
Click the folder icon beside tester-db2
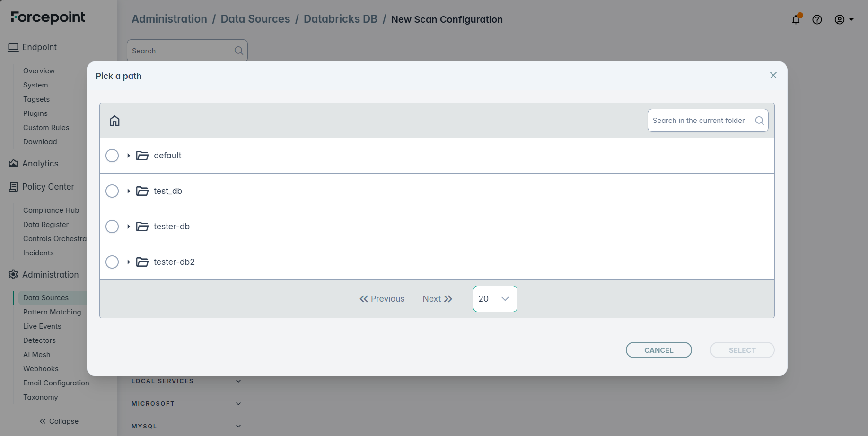pos(142,262)
